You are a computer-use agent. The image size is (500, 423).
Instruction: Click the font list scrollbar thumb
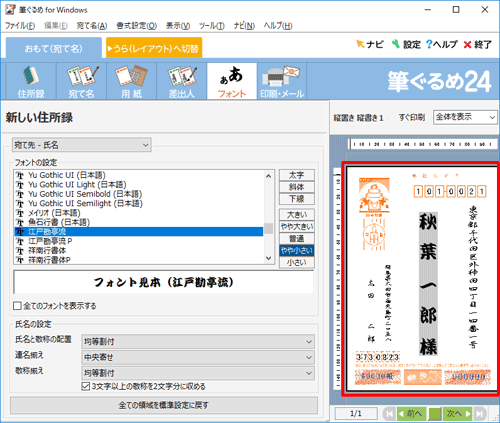[269, 228]
